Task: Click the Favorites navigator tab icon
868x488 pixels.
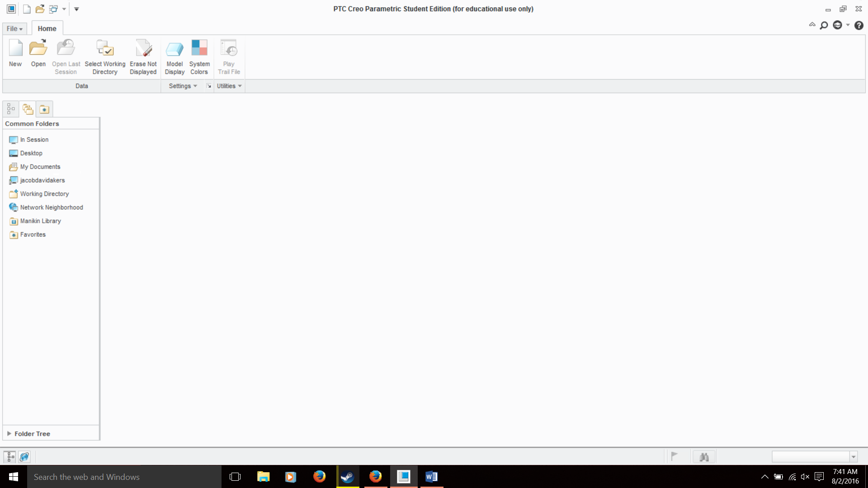Action: click(44, 109)
